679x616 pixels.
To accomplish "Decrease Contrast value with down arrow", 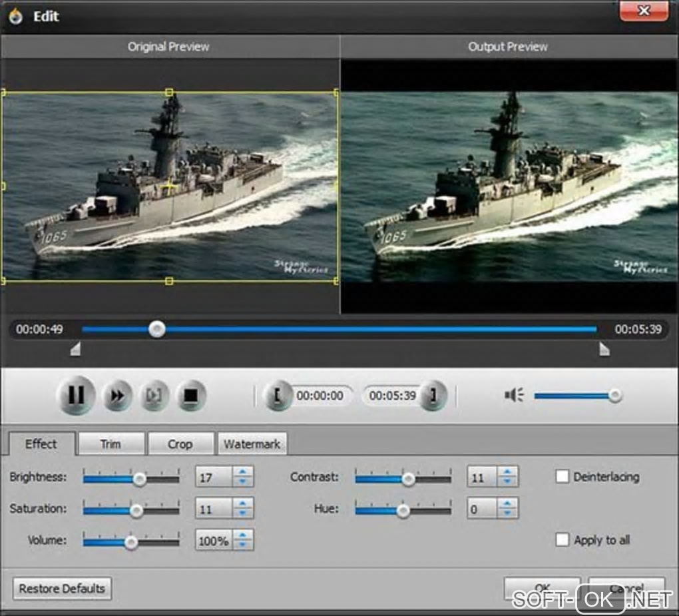I will (507, 481).
